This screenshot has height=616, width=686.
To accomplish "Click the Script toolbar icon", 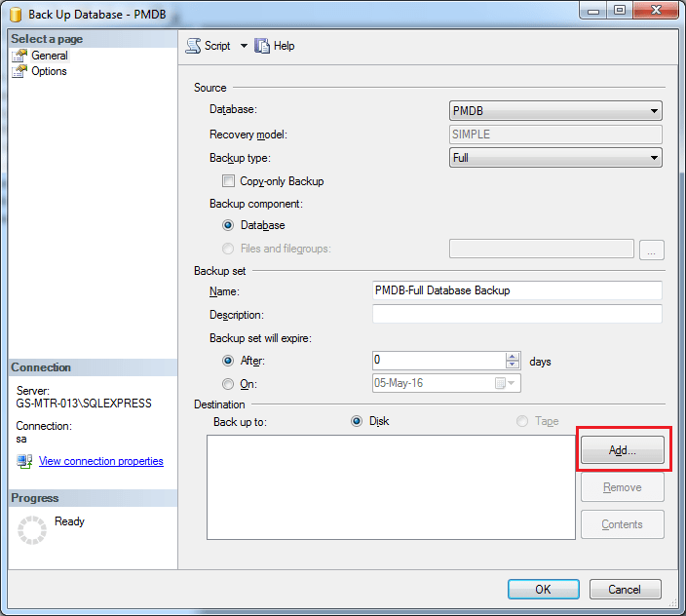I will point(194,46).
